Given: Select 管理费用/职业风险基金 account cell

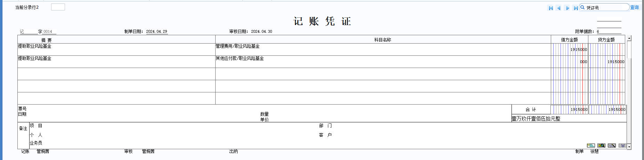Looking at the screenshot, I should [383, 49].
